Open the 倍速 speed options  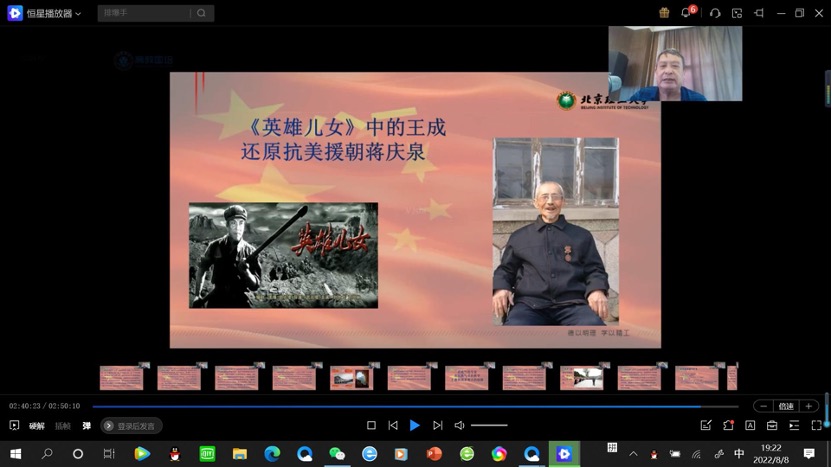click(x=786, y=406)
